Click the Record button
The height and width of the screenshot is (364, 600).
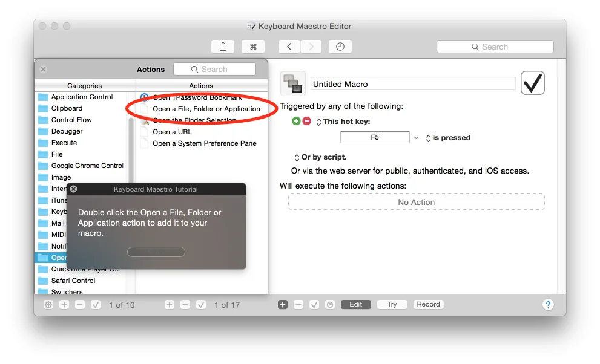pyautogui.click(x=428, y=304)
